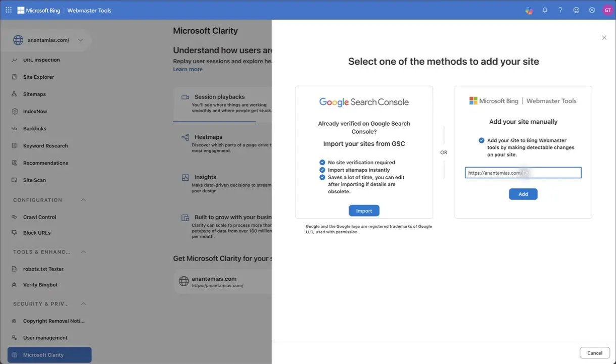Open the help question mark icon
Viewport: 616px width, 364px height.
point(560,10)
